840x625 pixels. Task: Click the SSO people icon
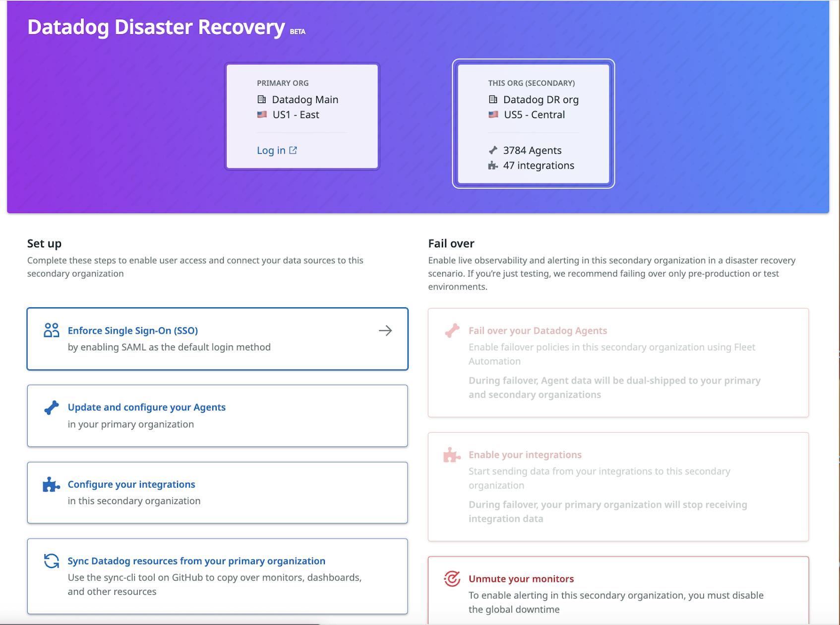[x=52, y=330]
